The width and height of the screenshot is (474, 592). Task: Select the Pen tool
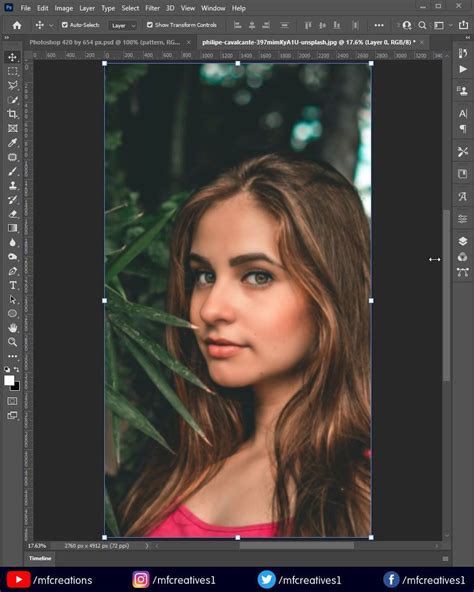[12, 271]
